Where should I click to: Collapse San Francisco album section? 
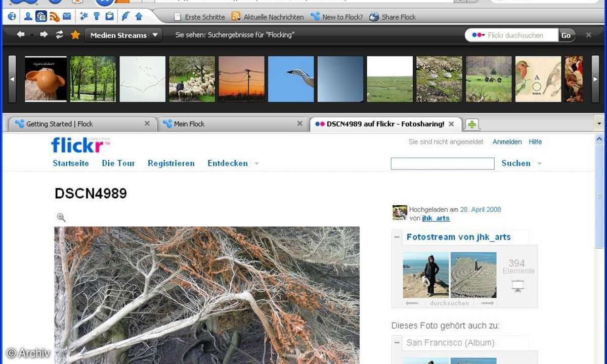click(x=397, y=342)
